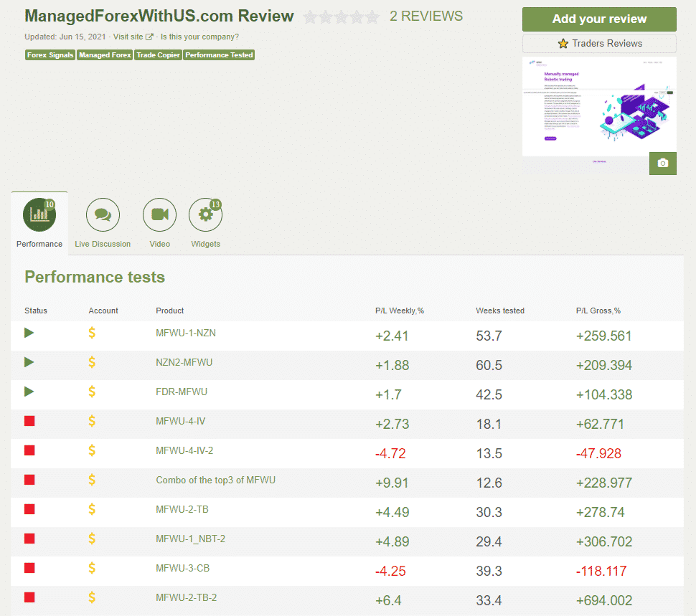
Task: Click the Weeks tested column header
Action: coord(500,311)
